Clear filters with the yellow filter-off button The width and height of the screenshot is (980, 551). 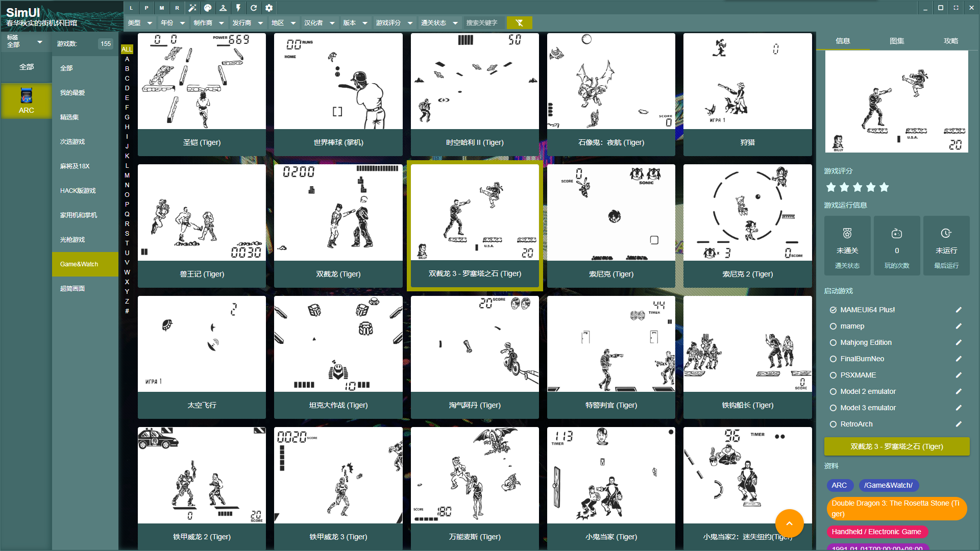click(520, 22)
